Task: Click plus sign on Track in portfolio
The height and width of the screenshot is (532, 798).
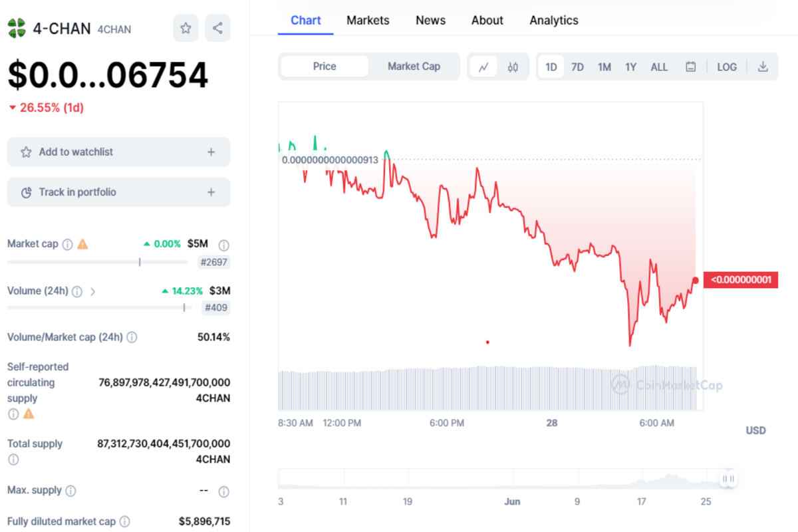Action: (x=211, y=192)
